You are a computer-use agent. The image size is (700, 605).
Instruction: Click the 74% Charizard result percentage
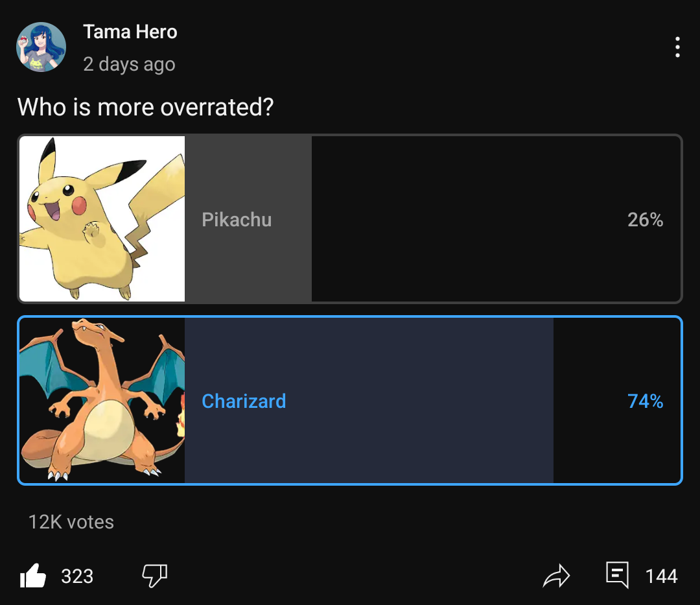coord(645,401)
